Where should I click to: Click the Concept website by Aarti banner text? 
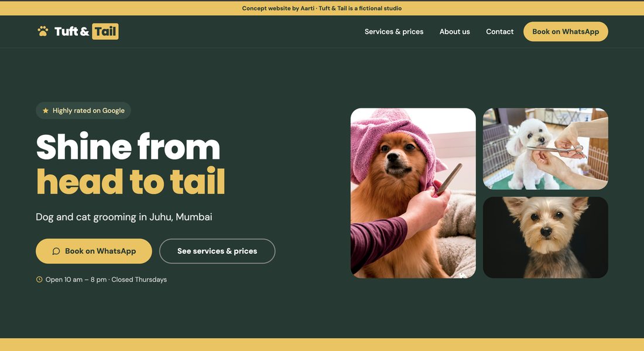pyautogui.click(x=322, y=8)
